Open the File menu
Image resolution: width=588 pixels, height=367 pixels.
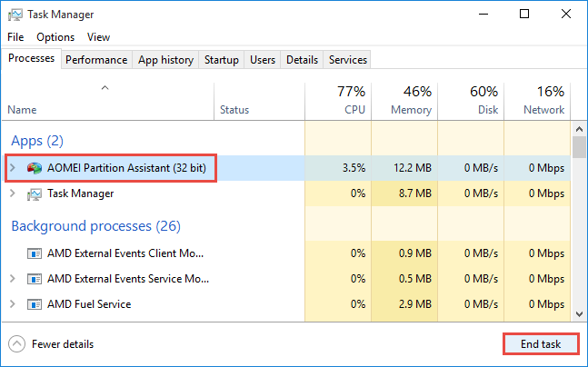point(15,37)
